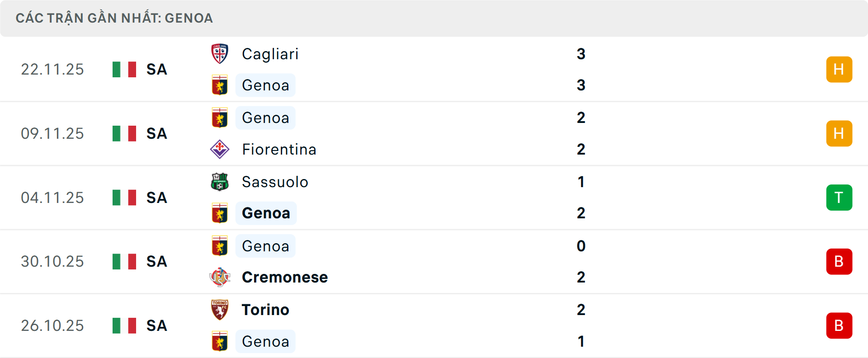This screenshot has height=358, width=868.
Task: Toggle the red B badge for the Torino match
Action: pos(839,325)
